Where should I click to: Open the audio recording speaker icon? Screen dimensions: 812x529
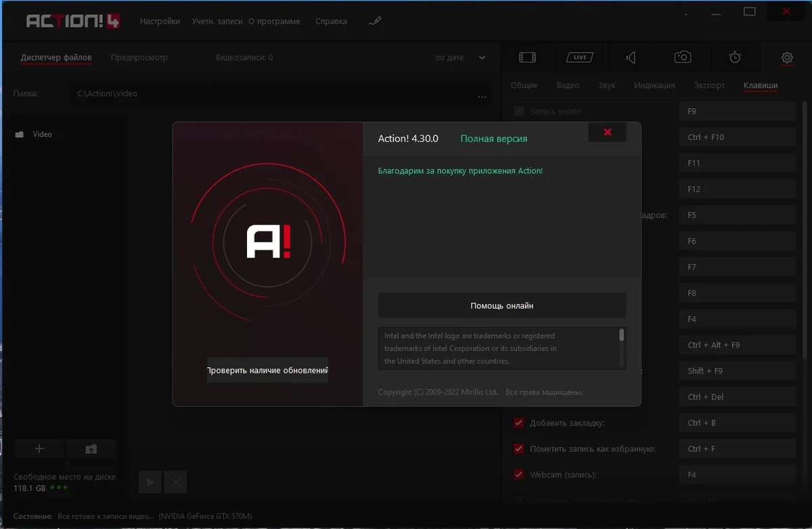[631, 57]
